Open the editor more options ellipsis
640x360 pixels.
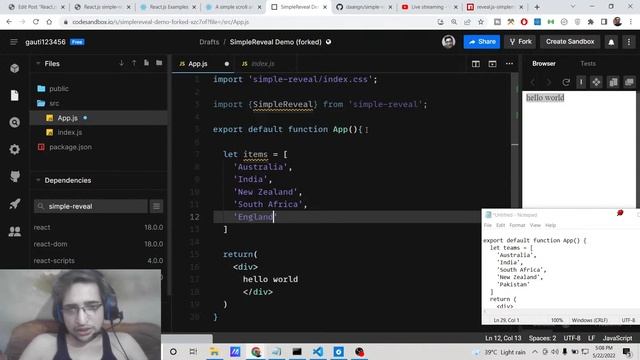[x=509, y=64]
